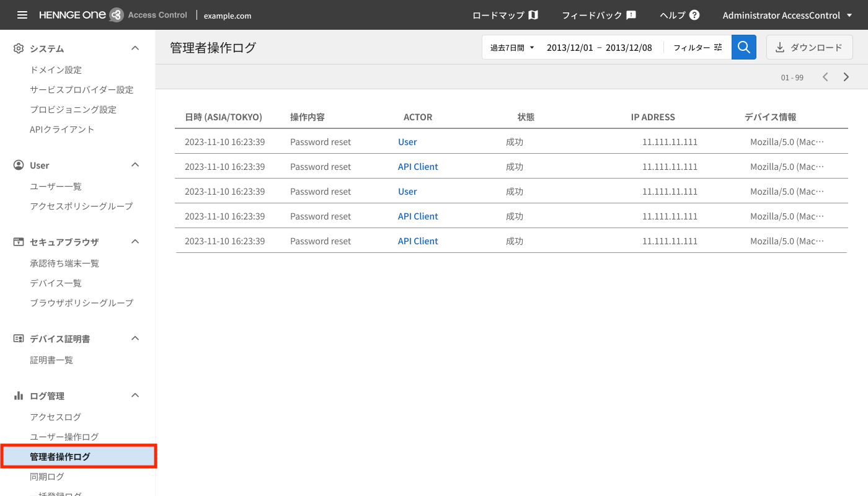Click API Client link in second row
Image resolution: width=868 pixels, height=496 pixels.
point(418,167)
